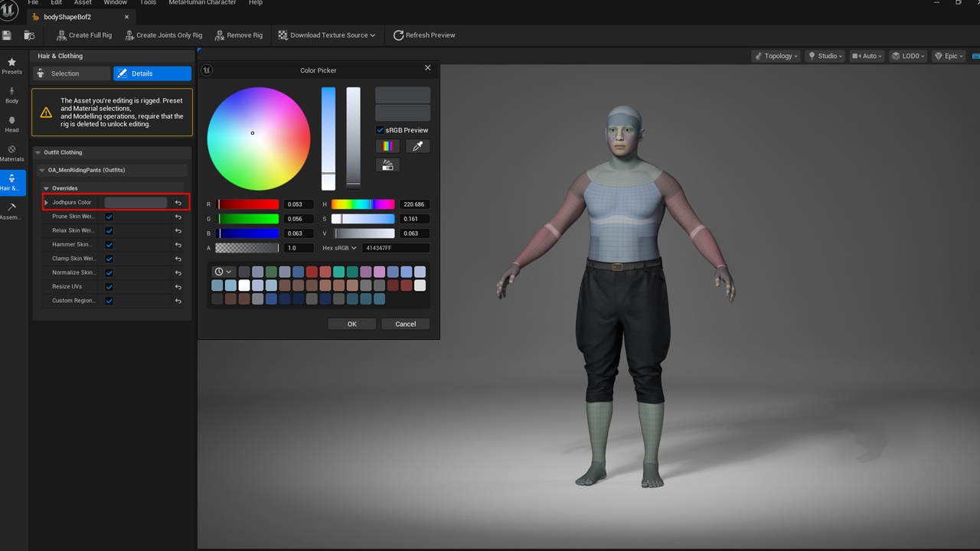Toggle Relax Skin Weights checkbox
Screen dimensions: 980x551
point(109,230)
